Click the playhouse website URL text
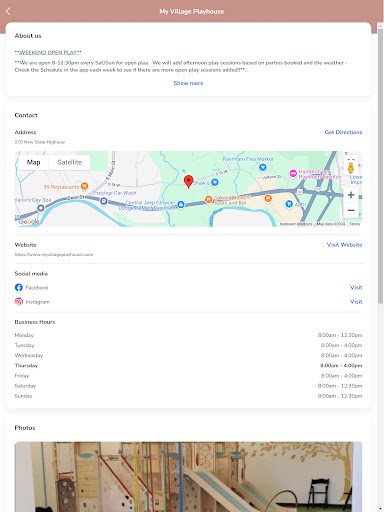Image resolution: width=384 pixels, height=512 pixels. coord(54,254)
